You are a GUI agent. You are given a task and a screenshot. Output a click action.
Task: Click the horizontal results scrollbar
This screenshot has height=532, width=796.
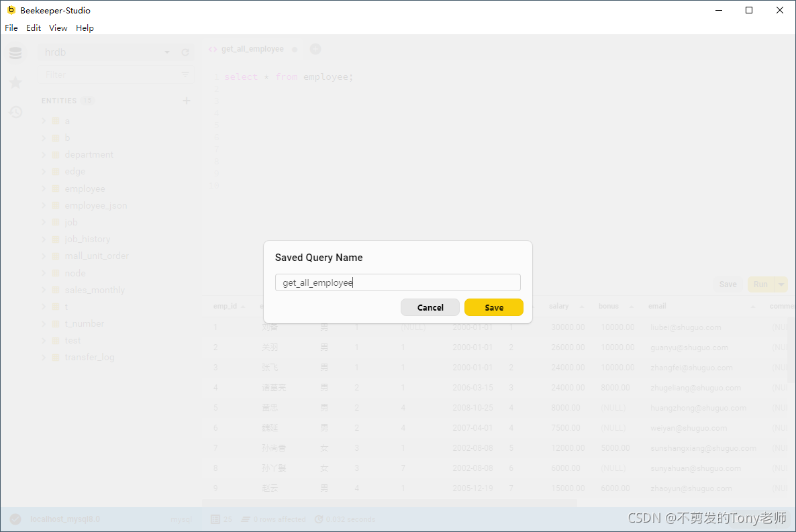click(389, 504)
